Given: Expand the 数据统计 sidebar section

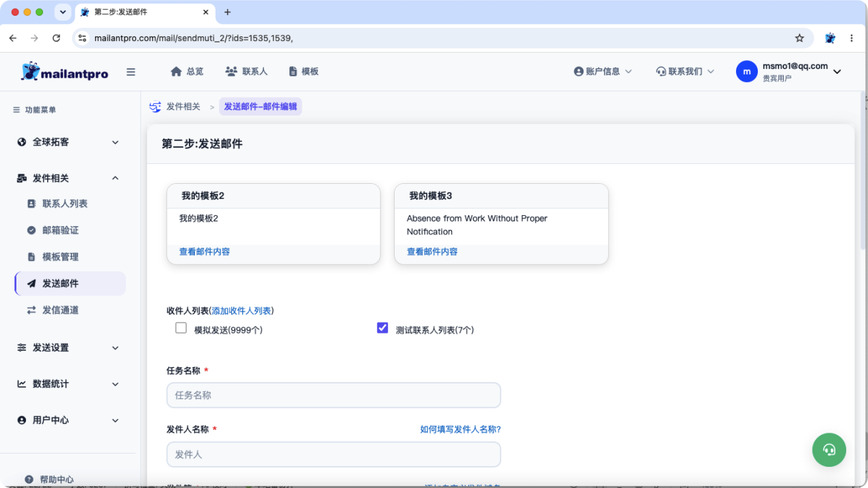Looking at the screenshot, I should click(x=115, y=384).
